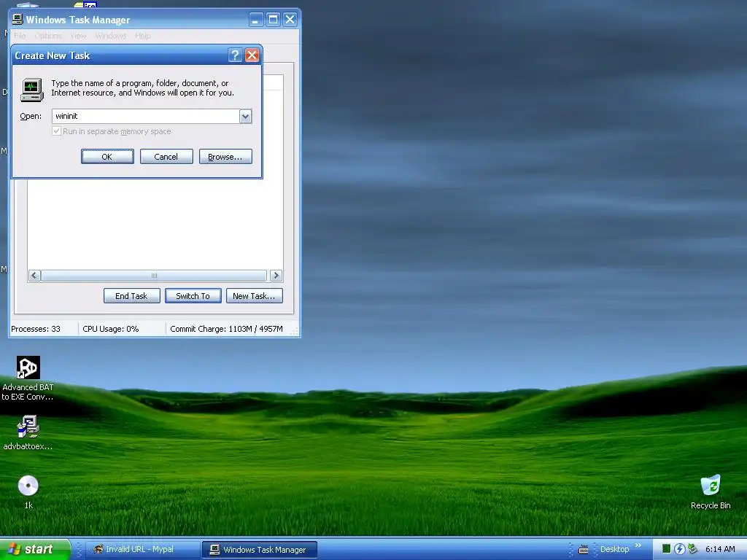Open the Start menu

[x=35, y=549]
